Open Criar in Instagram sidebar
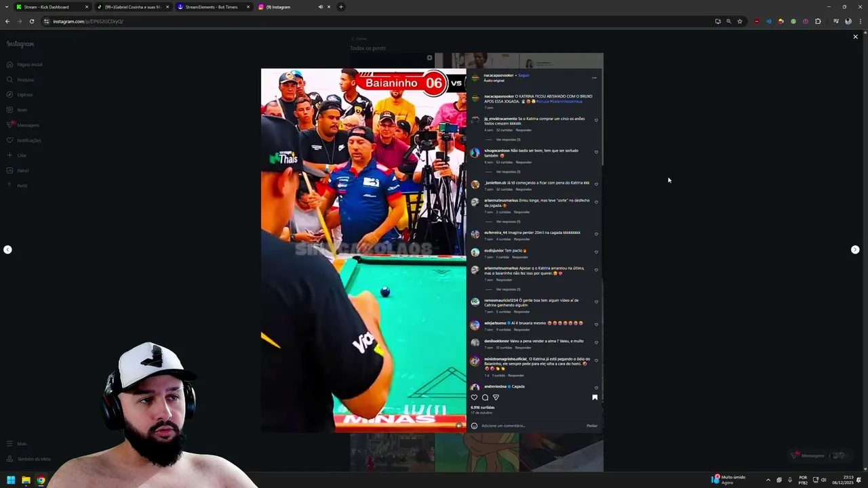 tap(16, 155)
